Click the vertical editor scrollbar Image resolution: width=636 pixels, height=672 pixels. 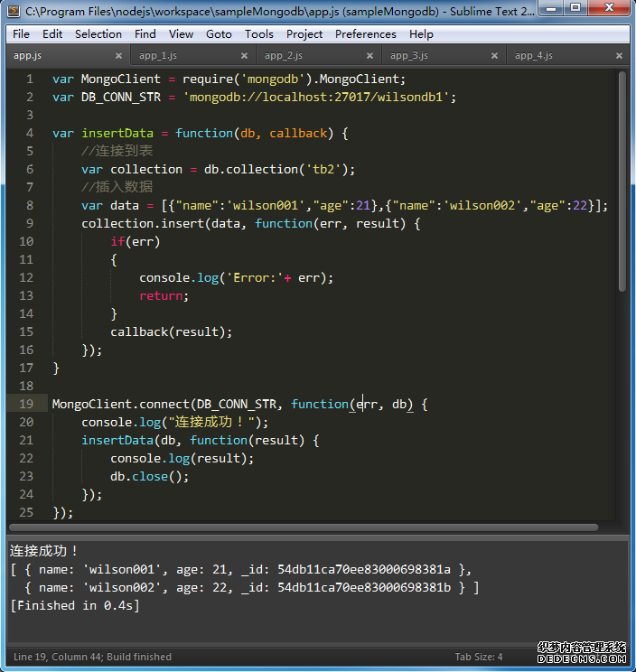(622, 181)
